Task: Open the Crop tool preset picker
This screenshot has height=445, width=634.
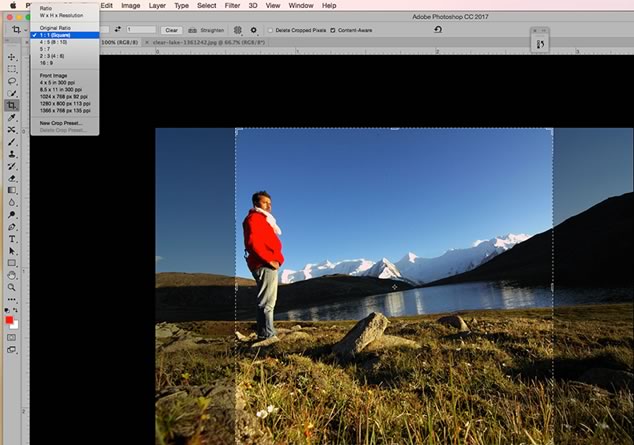Action: 18,30
